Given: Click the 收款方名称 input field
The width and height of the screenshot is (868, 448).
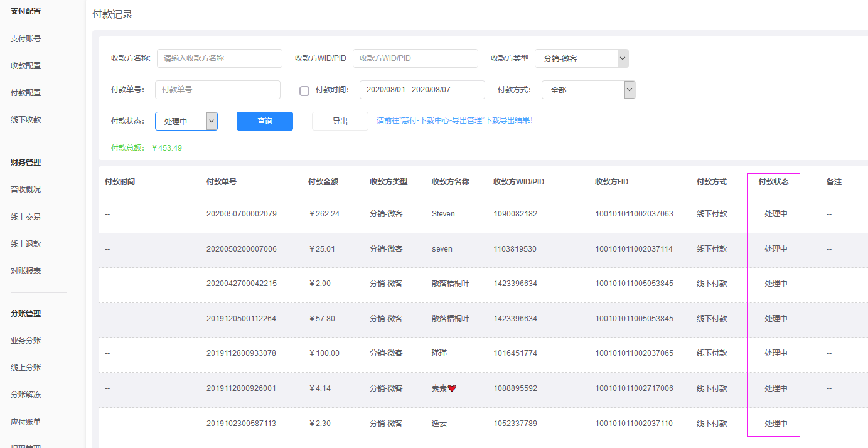Looking at the screenshot, I should point(219,58).
